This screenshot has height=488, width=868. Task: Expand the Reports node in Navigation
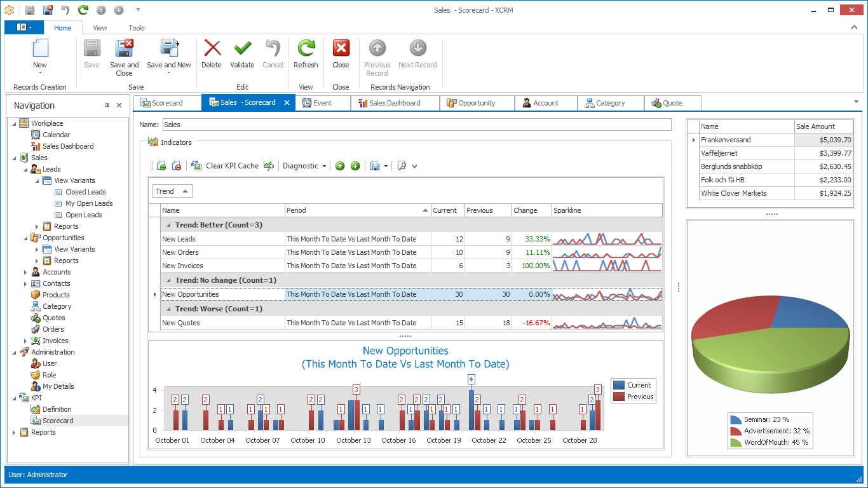pos(15,432)
